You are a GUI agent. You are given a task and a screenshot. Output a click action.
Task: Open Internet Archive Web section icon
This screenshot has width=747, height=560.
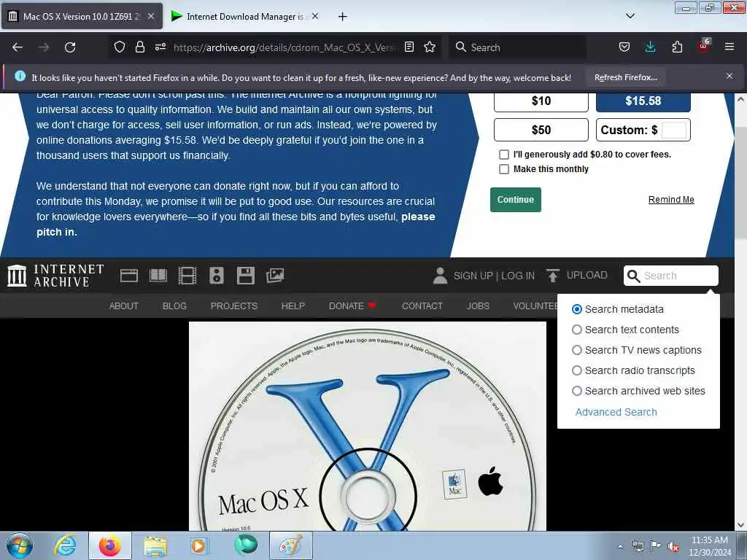(128, 276)
